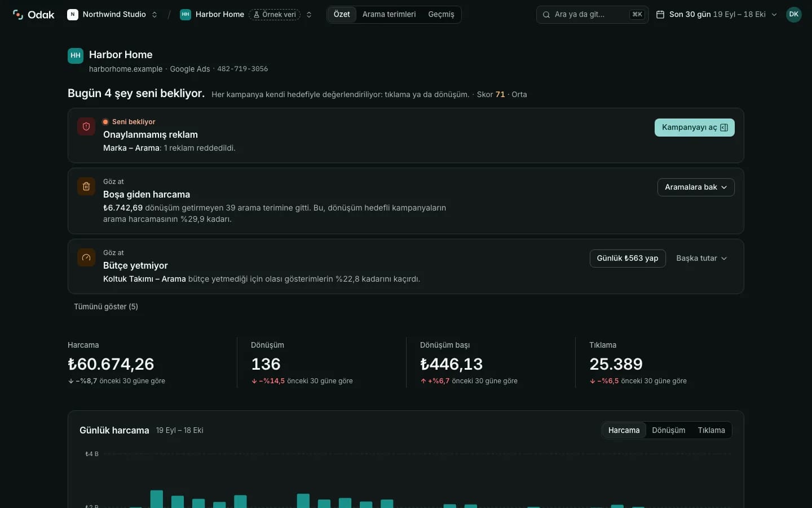Expand the Aramalara bak dropdown

tap(696, 187)
